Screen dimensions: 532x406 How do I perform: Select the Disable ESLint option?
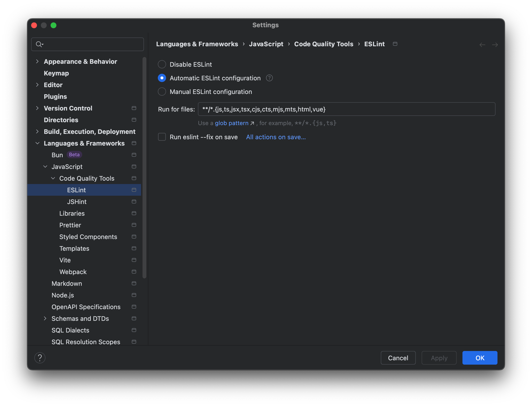click(x=162, y=64)
